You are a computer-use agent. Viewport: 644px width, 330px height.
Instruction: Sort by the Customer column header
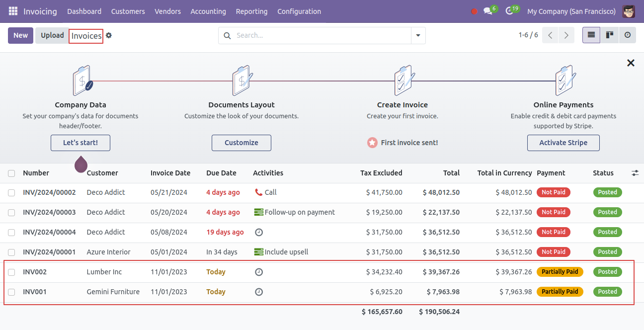click(x=102, y=173)
